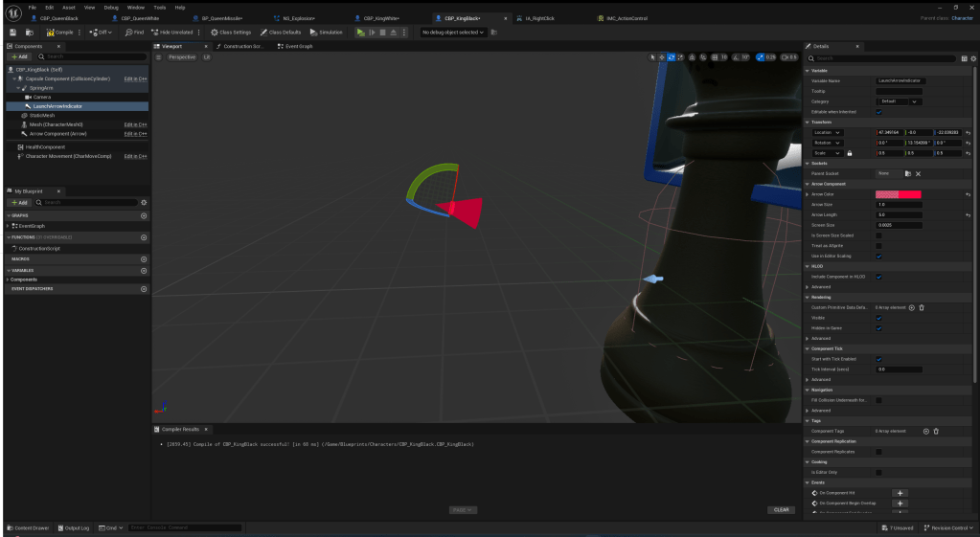Collapse the SpringArm component tree node
Screen dimensions: 980x537
pyautogui.click(x=17, y=87)
